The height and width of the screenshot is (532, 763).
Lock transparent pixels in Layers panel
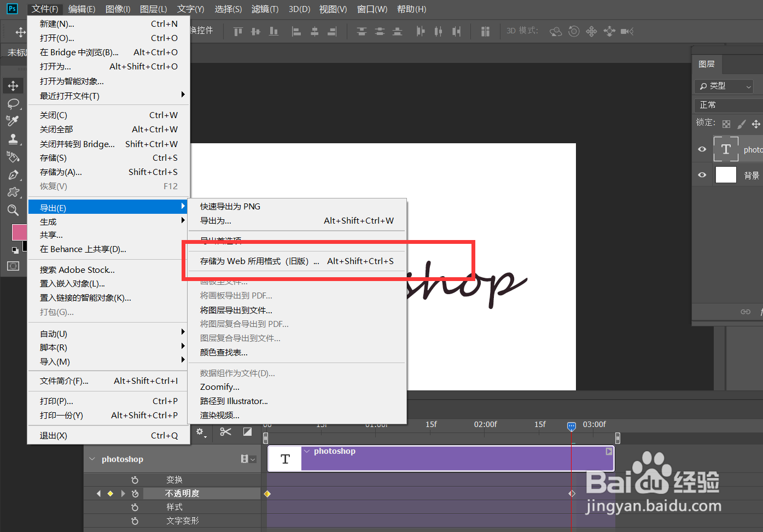pyautogui.click(x=726, y=124)
